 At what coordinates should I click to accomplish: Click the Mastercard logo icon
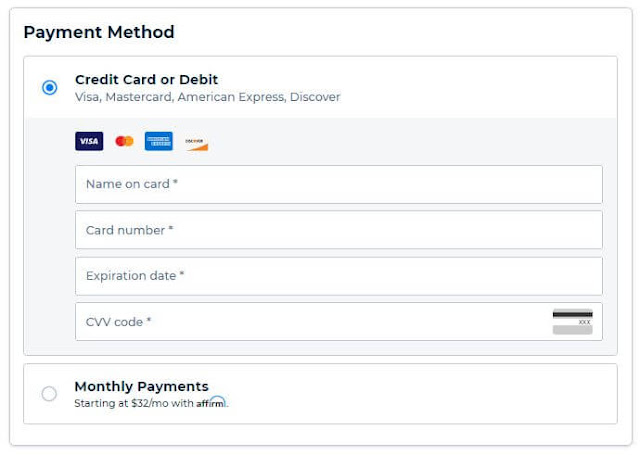pyautogui.click(x=124, y=141)
